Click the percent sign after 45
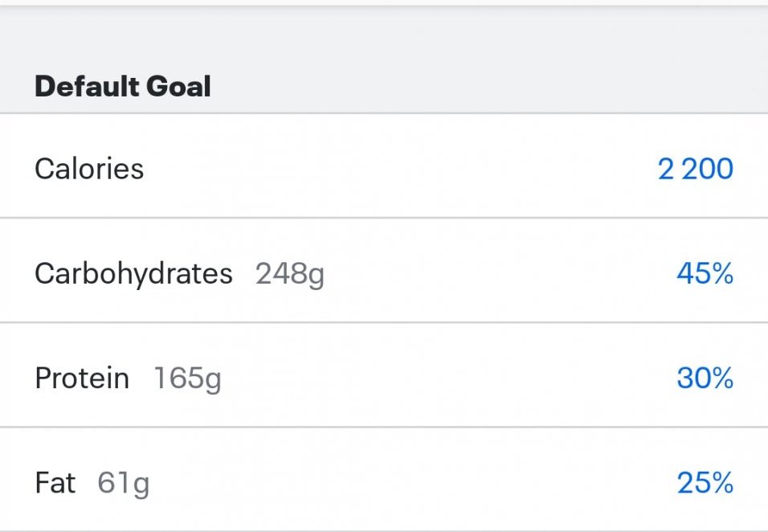The width and height of the screenshot is (768, 532). pyautogui.click(x=722, y=274)
